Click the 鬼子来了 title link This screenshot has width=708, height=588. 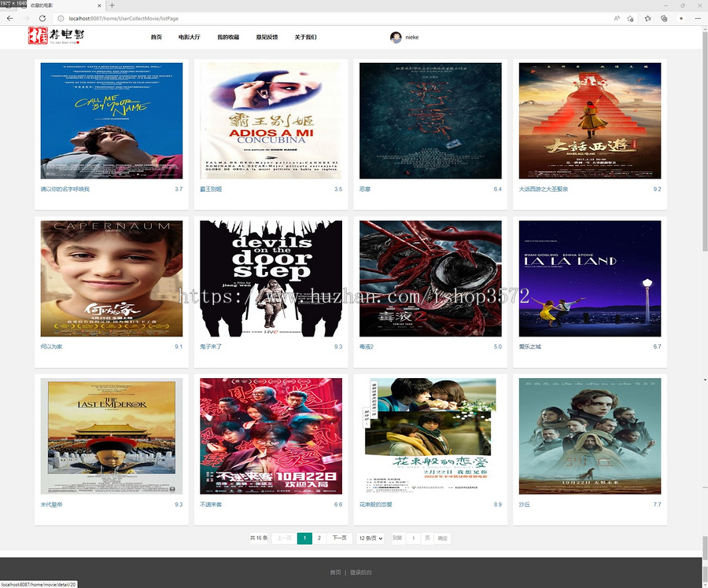(211, 347)
